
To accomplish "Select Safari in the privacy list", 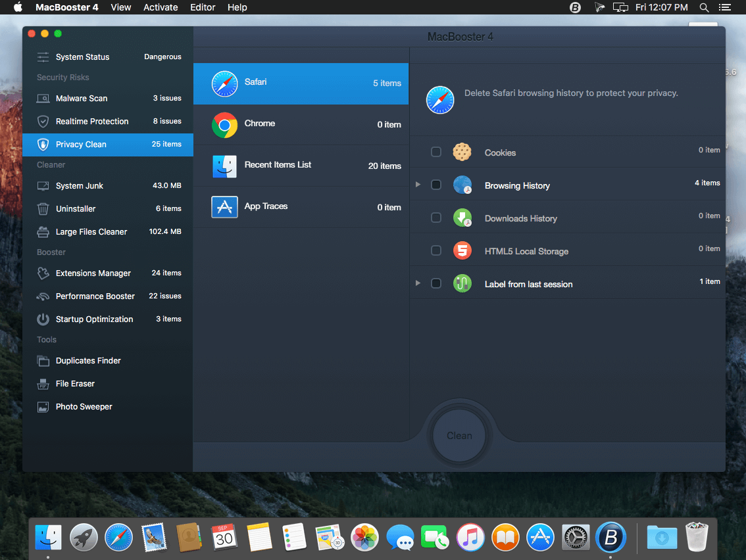I will pyautogui.click(x=301, y=83).
